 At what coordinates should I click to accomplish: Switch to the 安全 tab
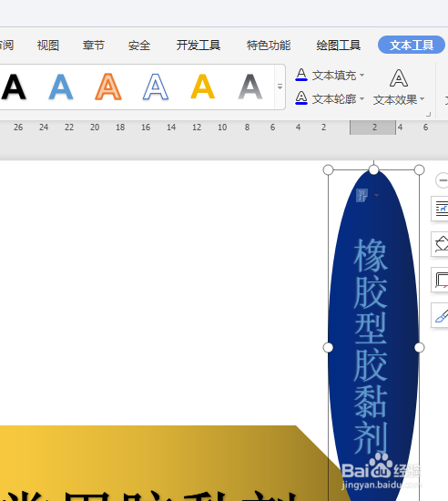pos(139,46)
